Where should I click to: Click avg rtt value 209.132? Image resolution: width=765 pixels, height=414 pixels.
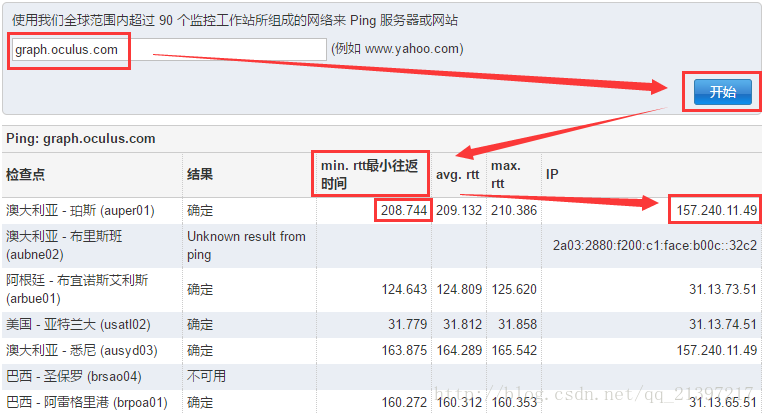tap(459, 210)
